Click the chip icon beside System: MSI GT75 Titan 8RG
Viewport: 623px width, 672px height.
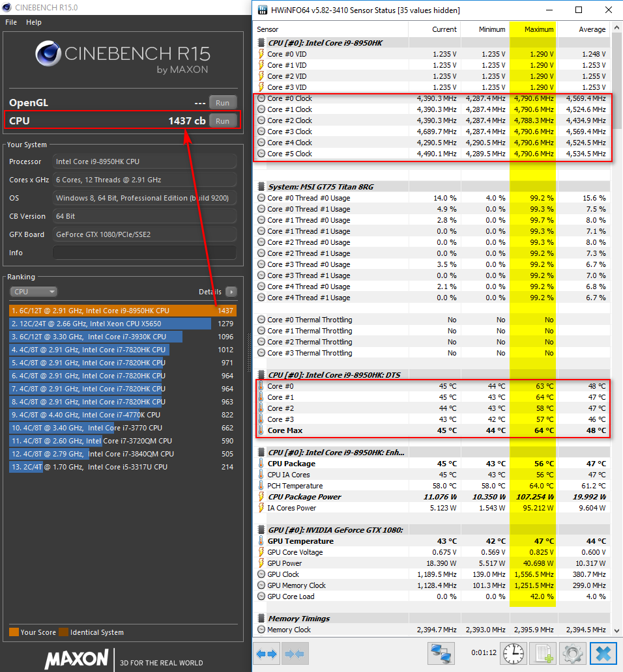click(261, 187)
